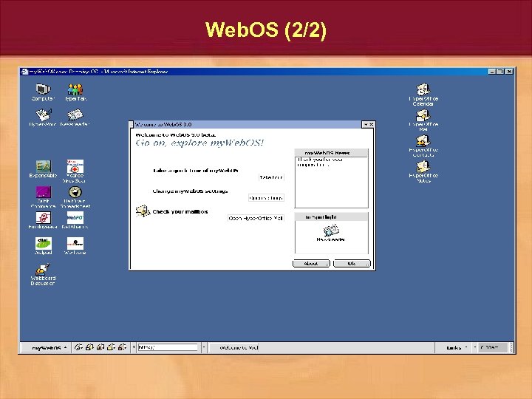Click the About button
Image resolution: width=532 pixels, height=399 pixels.
click(311, 264)
